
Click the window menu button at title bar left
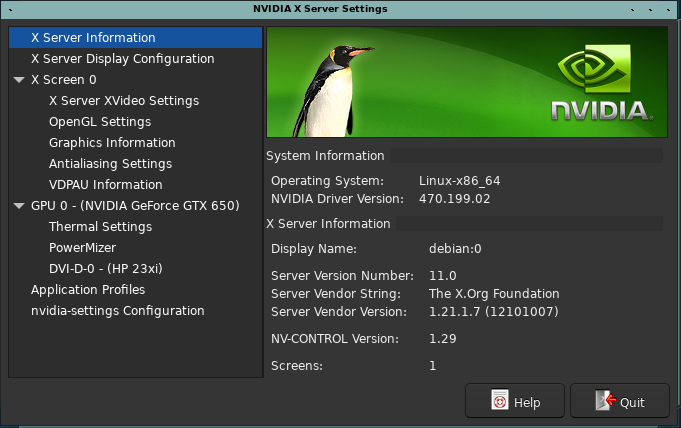point(10,9)
